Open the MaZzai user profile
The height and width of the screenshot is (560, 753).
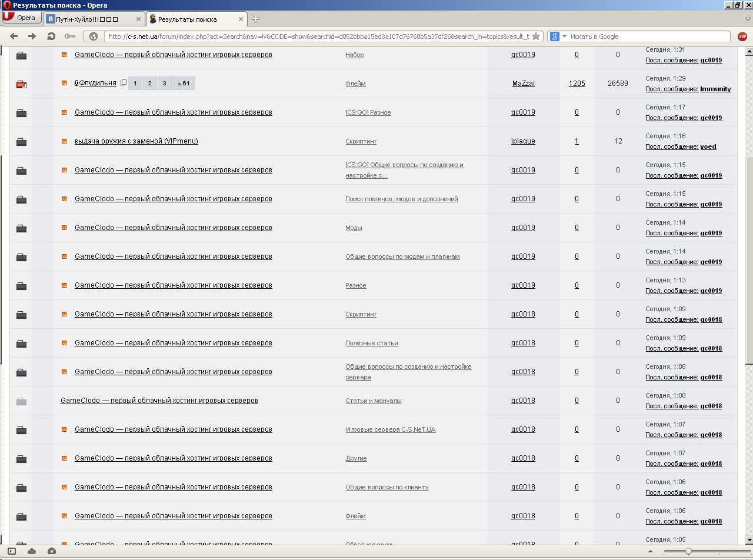[524, 84]
